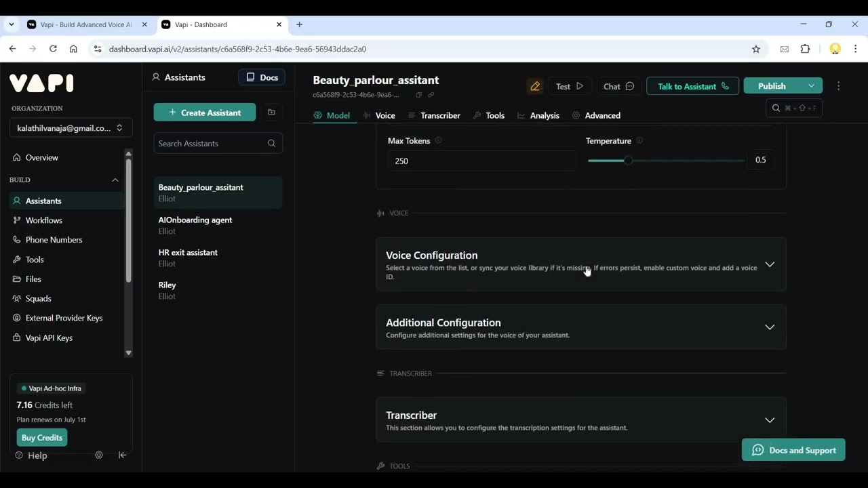Click the keyboard shortcut search box
The width and height of the screenshot is (868, 488).
[794, 108]
